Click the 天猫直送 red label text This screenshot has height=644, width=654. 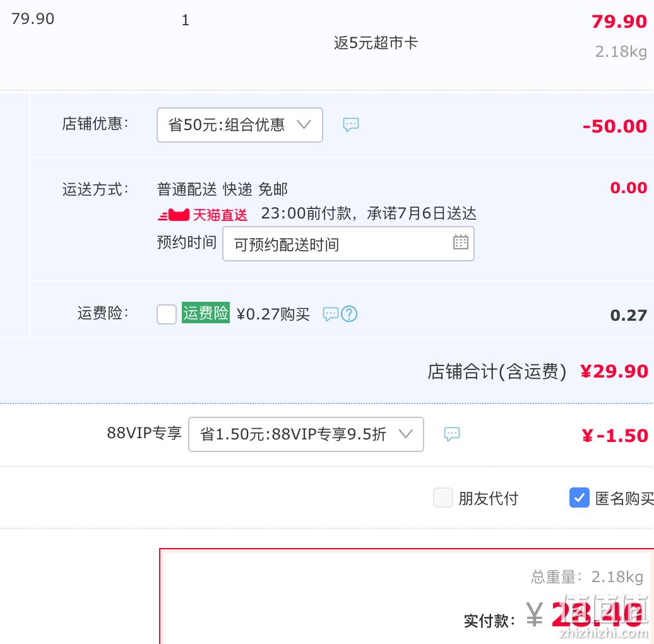tap(220, 215)
